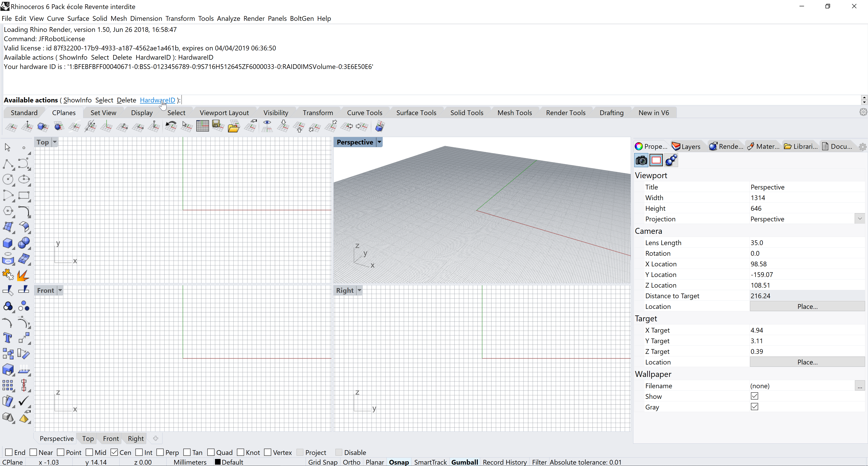Toggle Grid Snap in status bar

tap(323, 462)
